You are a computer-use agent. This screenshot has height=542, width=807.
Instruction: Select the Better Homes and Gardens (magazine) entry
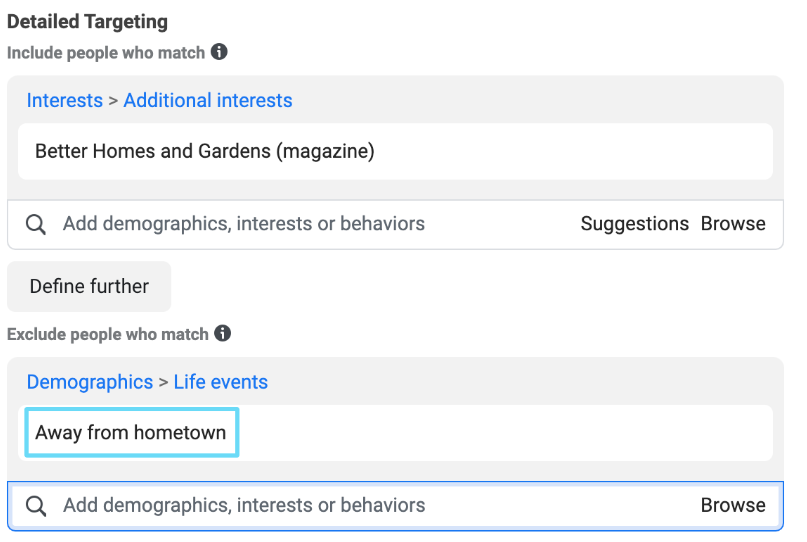pyautogui.click(x=205, y=151)
